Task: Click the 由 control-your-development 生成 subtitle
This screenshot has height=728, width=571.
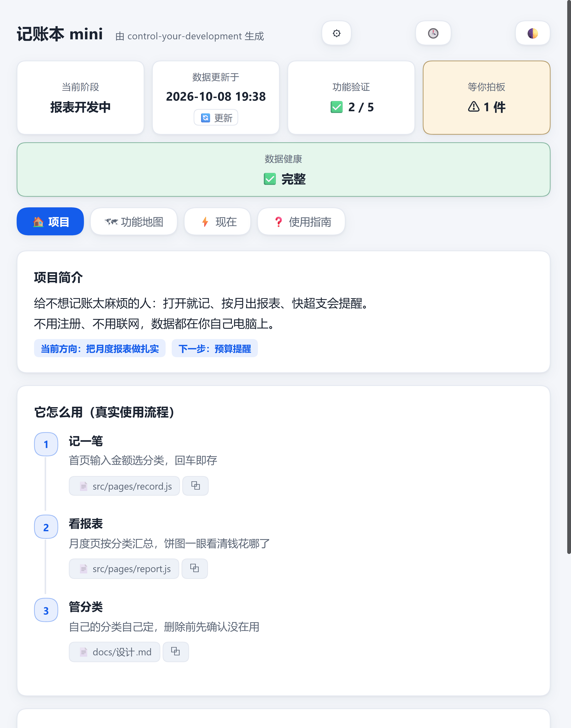Action: coord(190,36)
